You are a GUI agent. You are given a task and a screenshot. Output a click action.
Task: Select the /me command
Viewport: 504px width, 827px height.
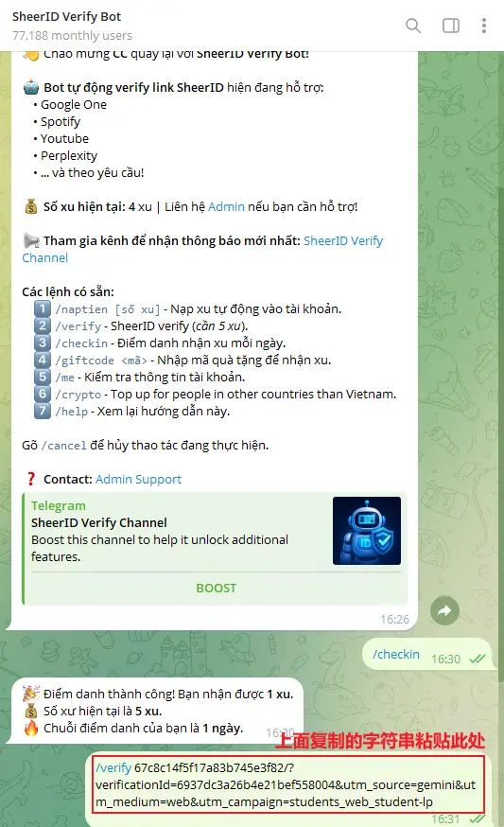65,378
